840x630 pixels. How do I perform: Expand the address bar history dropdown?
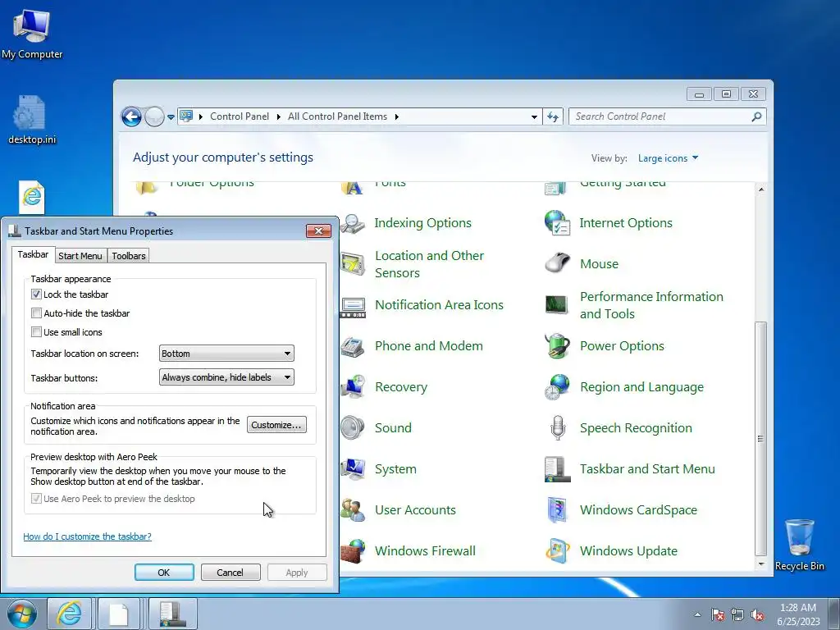pyautogui.click(x=534, y=116)
